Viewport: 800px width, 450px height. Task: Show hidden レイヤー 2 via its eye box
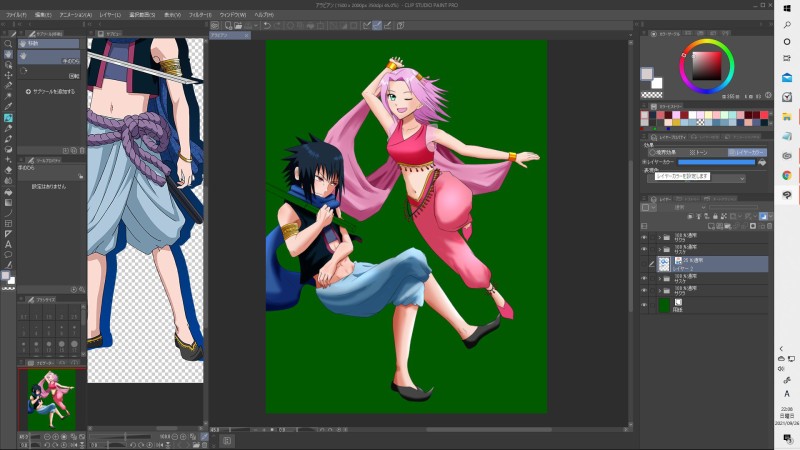coord(644,264)
